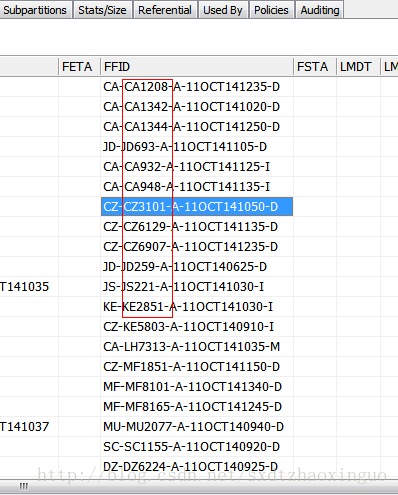Select cell CA-LH7313-A-11OCT141035-M
The width and height of the screenshot is (398, 495).
pyautogui.click(x=197, y=347)
